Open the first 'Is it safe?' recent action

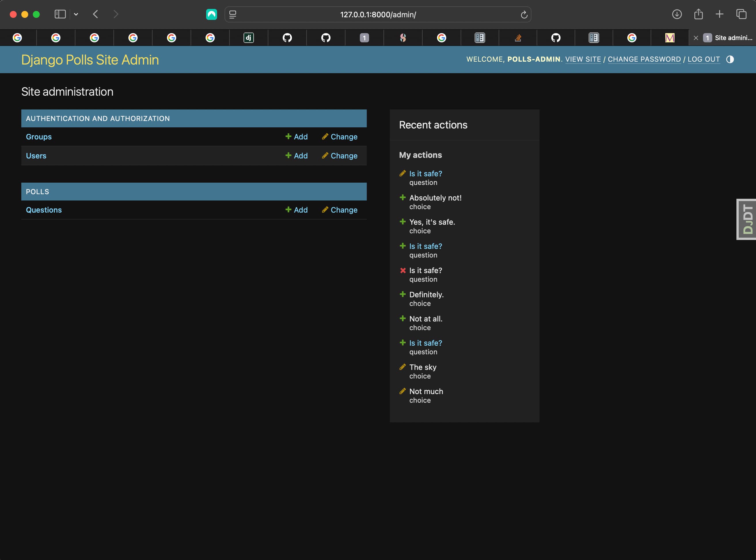pyautogui.click(x=426, y=173)
